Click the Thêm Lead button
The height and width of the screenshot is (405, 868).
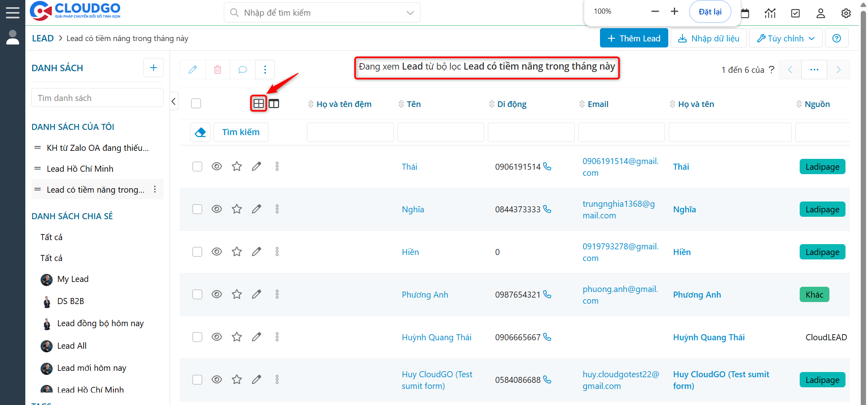(x=634, y=38)
